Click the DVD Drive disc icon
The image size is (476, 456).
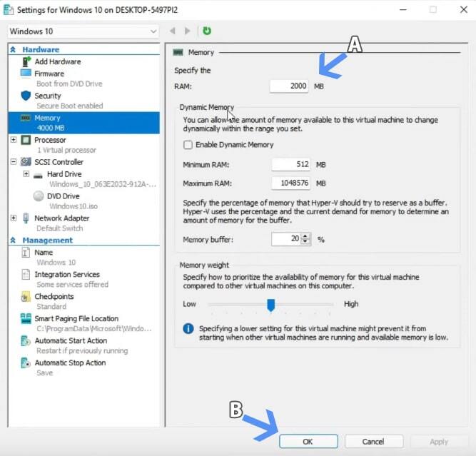(x=39, y=196)
